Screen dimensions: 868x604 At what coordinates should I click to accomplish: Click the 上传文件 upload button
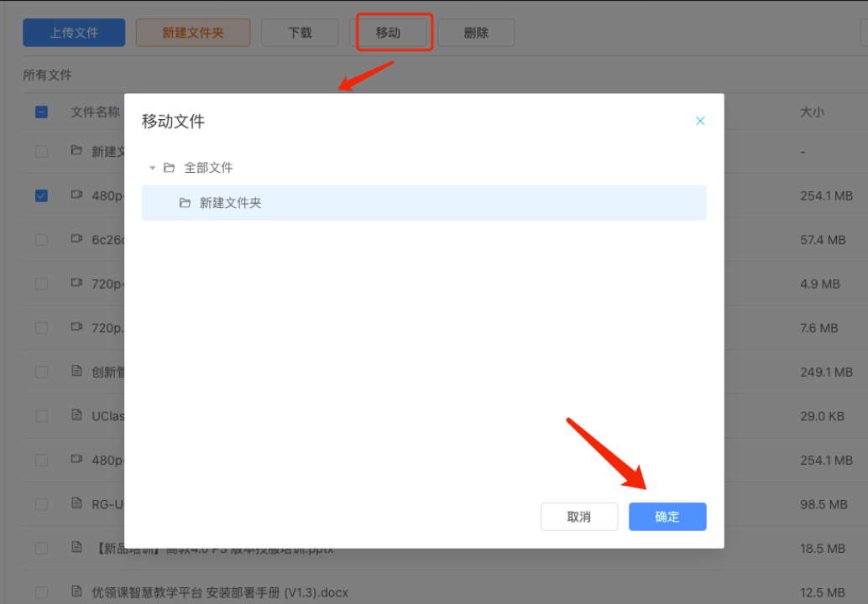point(74,33)
